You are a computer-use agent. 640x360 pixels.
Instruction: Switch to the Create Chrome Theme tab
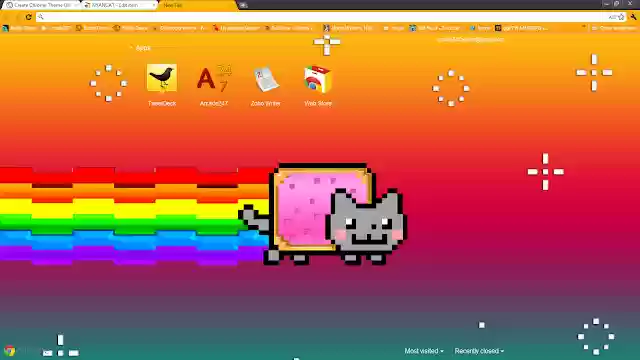(42, 5)
